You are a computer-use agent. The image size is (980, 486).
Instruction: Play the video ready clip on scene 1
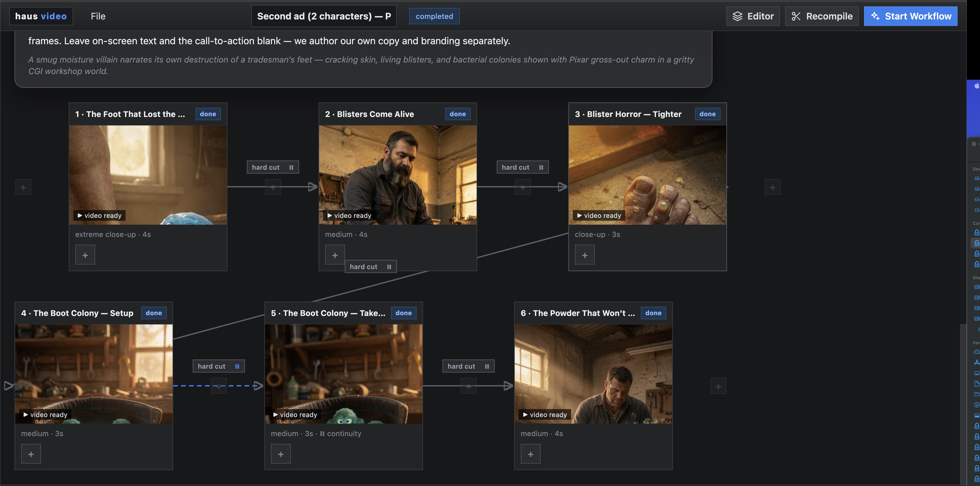pyautogui.click(x=99, y=215)
